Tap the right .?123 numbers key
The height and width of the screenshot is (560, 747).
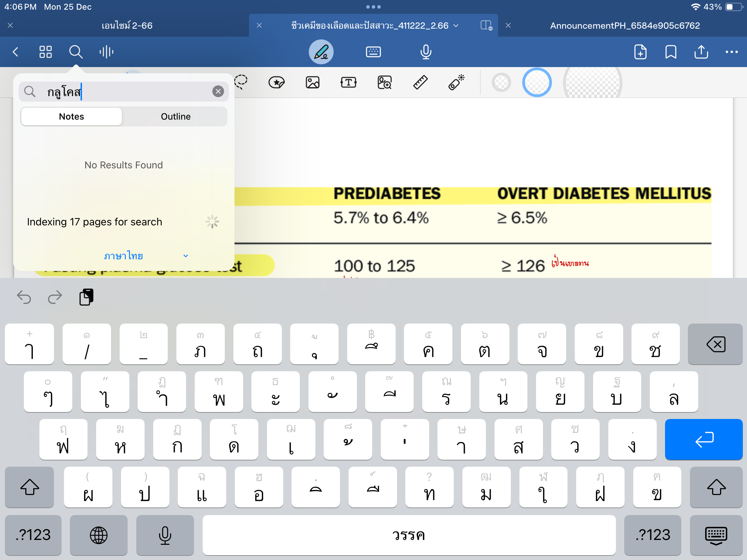(653, 535)
